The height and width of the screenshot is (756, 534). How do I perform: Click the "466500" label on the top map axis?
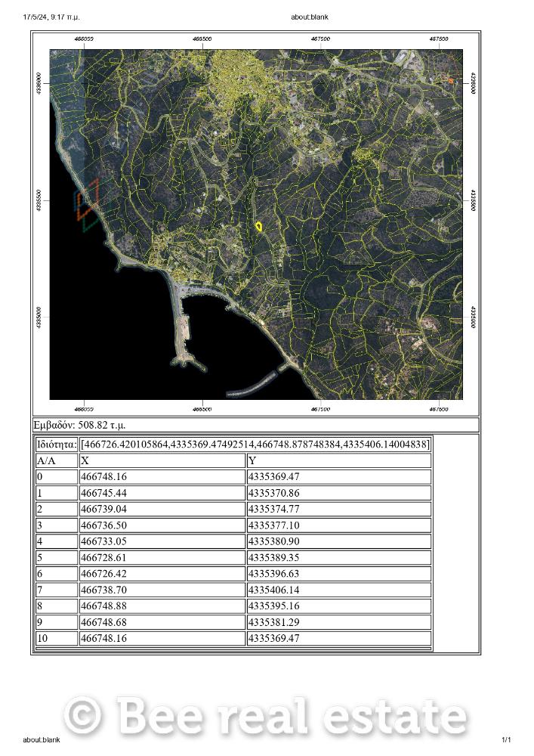point(202,39)
